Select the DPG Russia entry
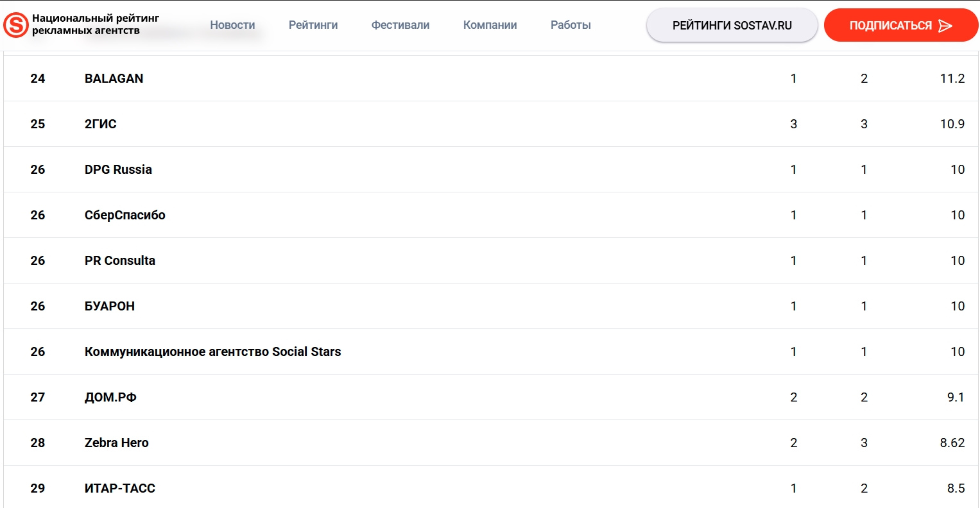The height and width of the screenshot is (508, 980). (x=118, y=169)
